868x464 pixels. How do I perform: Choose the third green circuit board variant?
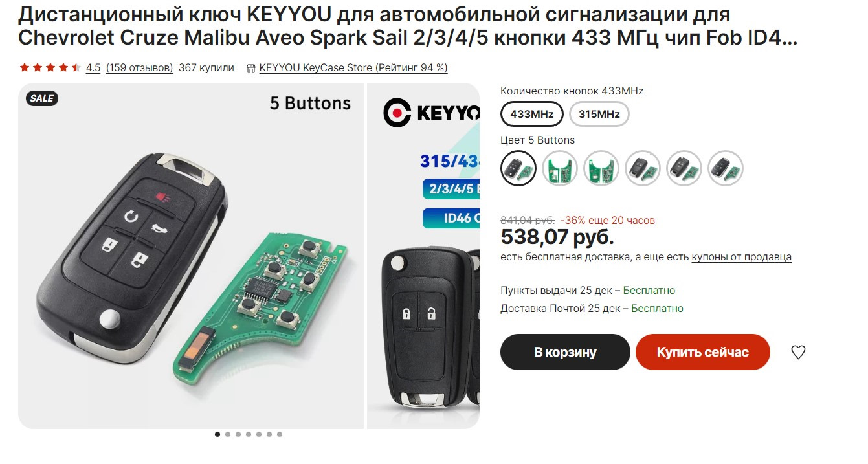(x=601, y=168)
